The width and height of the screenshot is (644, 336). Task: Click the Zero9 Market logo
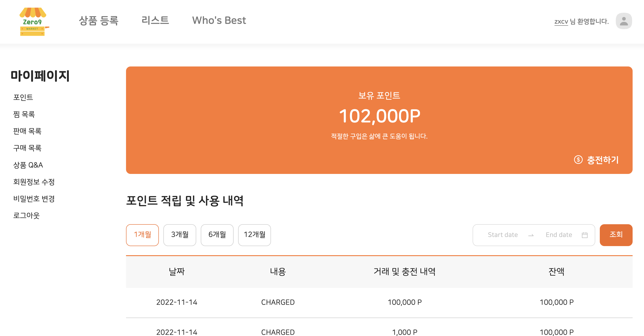33,22
